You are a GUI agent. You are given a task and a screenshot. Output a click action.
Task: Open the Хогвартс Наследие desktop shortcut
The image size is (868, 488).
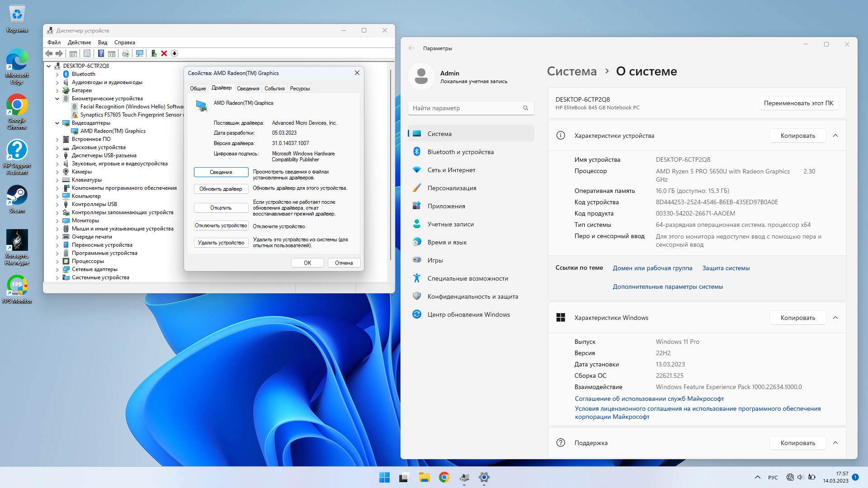point(17,247)
